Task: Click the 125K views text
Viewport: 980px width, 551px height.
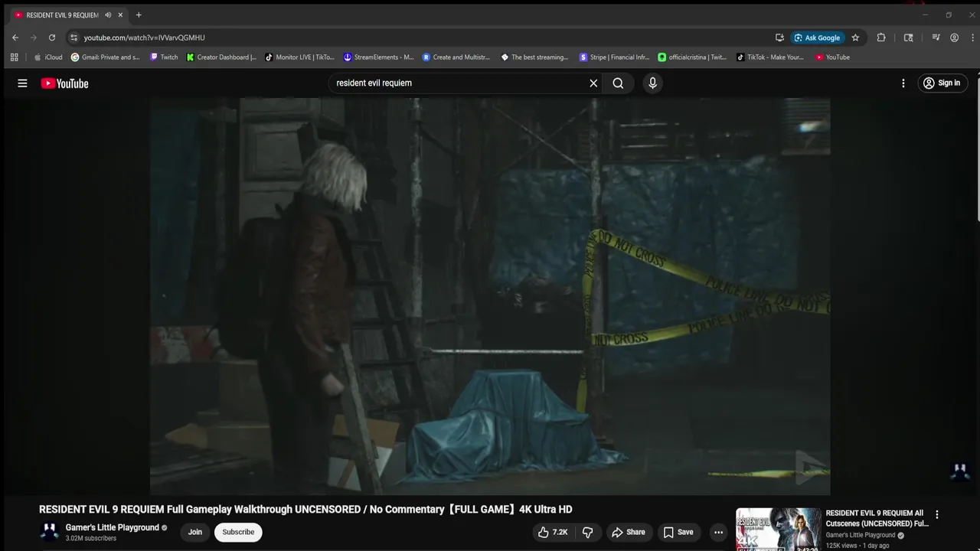Action: coord(841,546)
